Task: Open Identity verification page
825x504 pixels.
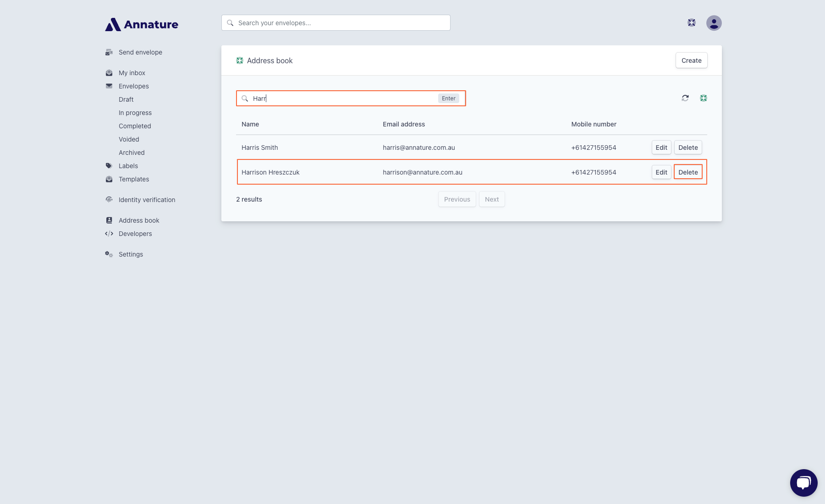Action: pos(147,200)
